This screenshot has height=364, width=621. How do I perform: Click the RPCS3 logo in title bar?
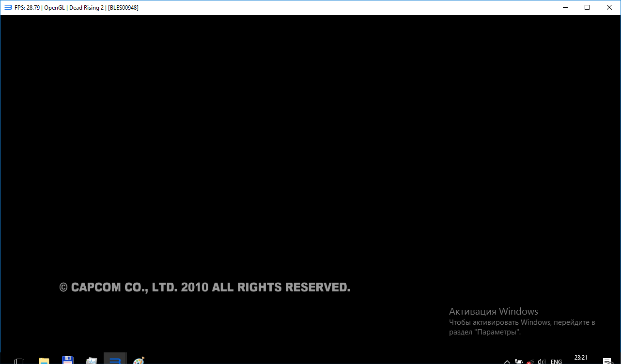pyautogui.click(x=8, y=7)
